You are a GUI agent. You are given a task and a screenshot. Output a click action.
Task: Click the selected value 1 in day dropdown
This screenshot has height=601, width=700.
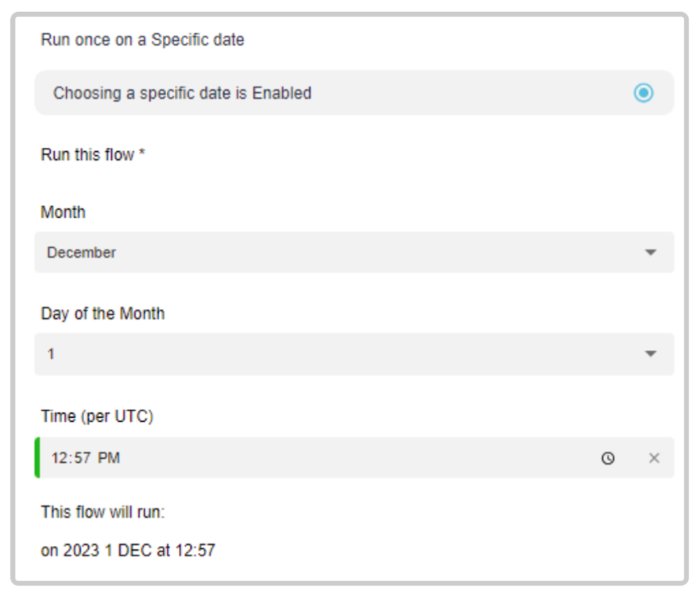pos(51,354)
